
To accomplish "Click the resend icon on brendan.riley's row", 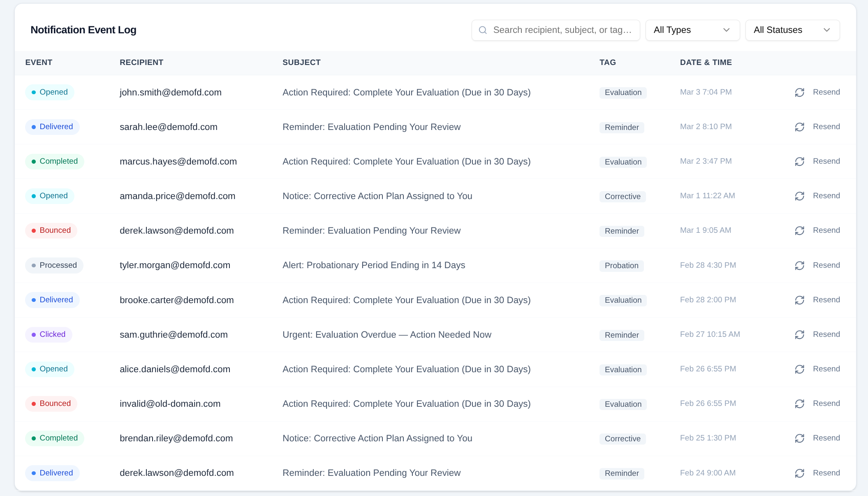I will 799,438.
